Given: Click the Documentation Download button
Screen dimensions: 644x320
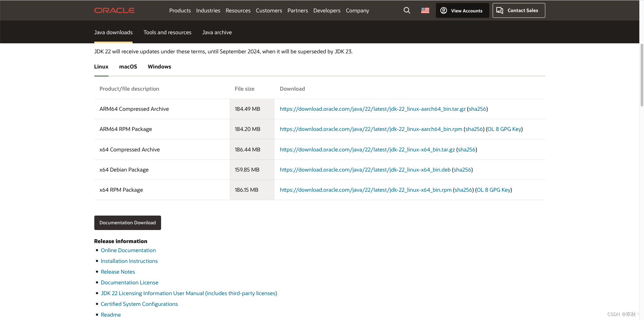Looking at the screenshot, I should [x=128, y=223].
